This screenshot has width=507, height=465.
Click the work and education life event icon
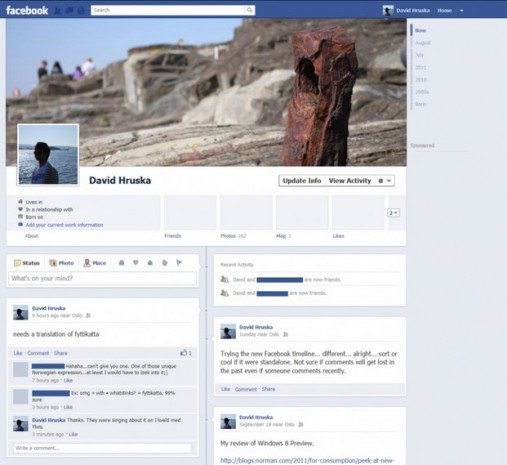point(122,263)
